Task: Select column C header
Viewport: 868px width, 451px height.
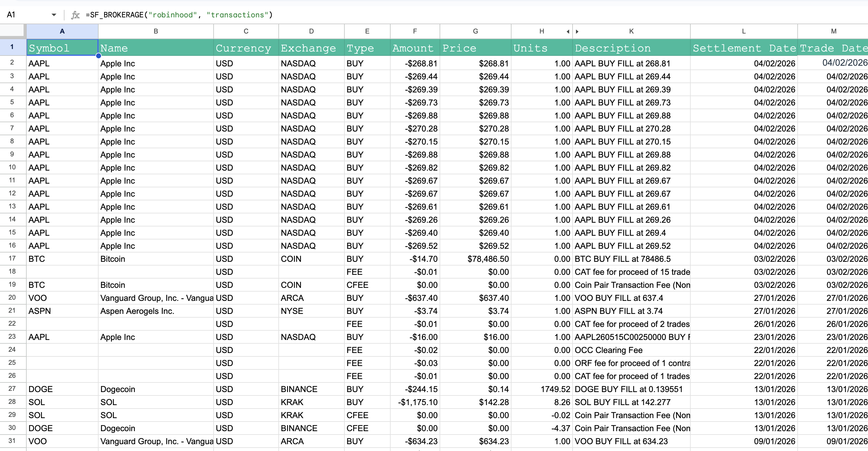Action: [x=246, y=31]
